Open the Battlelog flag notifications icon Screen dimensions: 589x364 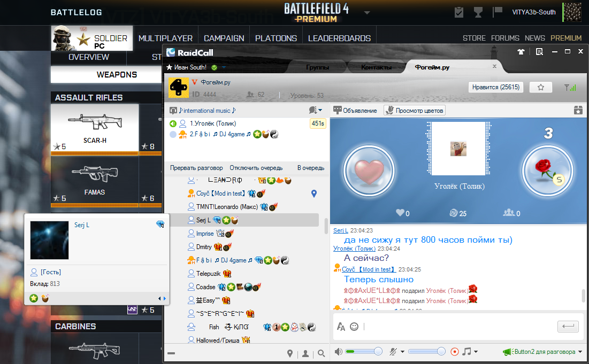pyautogui.click(x=498, y=12)
